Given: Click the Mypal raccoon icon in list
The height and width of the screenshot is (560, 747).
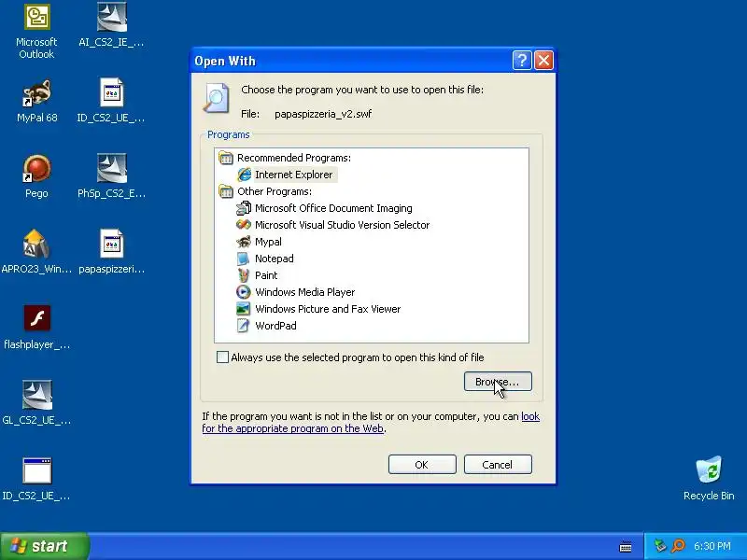Looking at the screenshot, I should point(244,242).
